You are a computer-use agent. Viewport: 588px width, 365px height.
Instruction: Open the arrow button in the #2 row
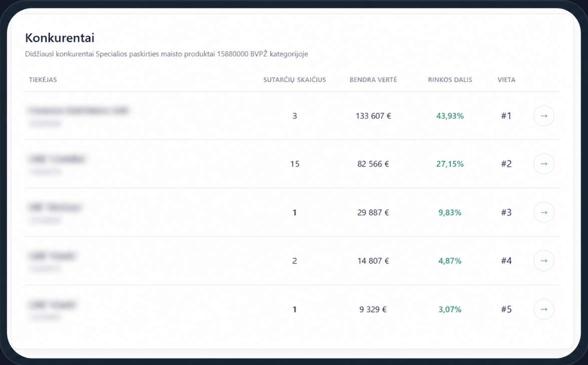tap(544, 164)
